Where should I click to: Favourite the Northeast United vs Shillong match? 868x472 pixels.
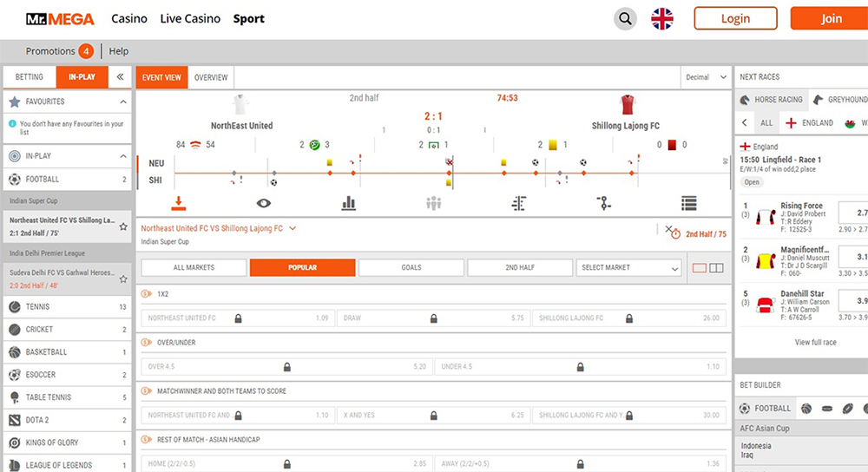[123, 226]
